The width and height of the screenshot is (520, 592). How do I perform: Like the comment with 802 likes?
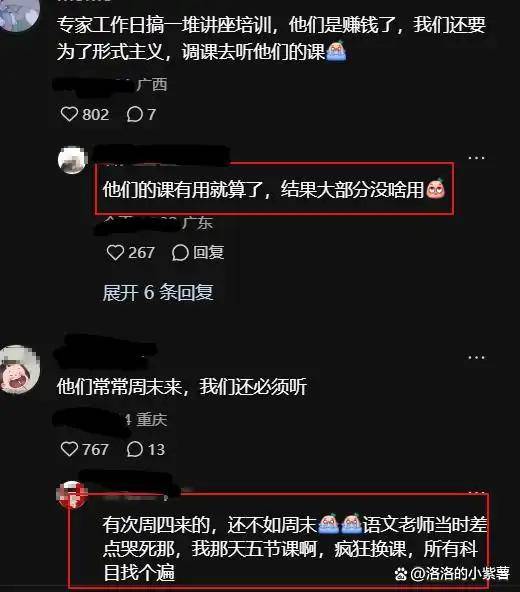[69, 114]
